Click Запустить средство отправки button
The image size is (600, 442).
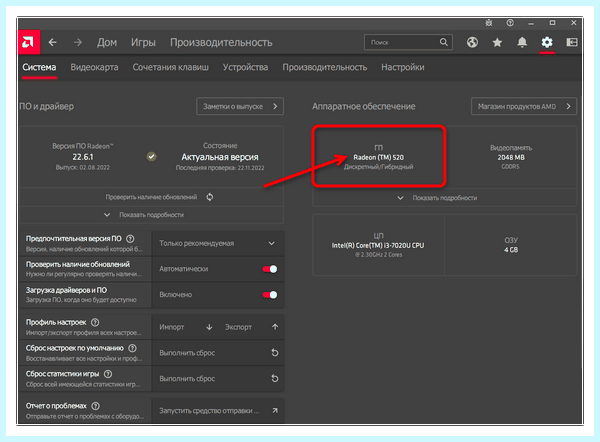point(218,411)
